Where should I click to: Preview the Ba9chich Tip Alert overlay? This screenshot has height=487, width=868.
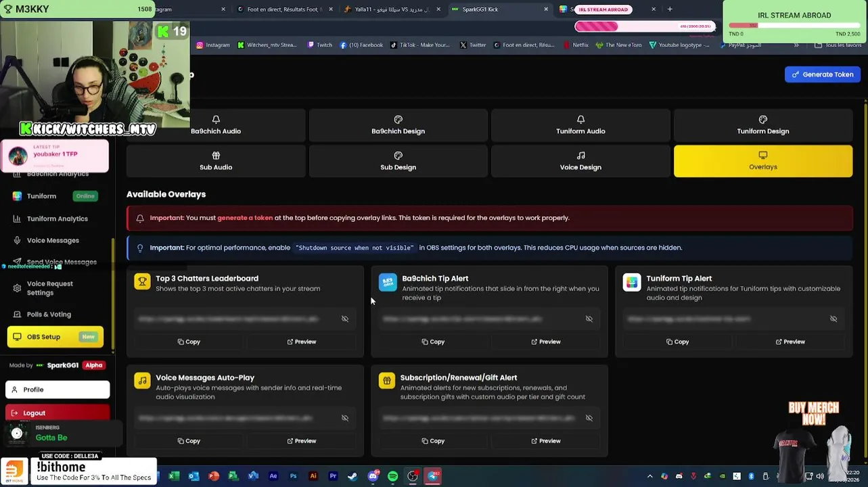coord(546,342)
